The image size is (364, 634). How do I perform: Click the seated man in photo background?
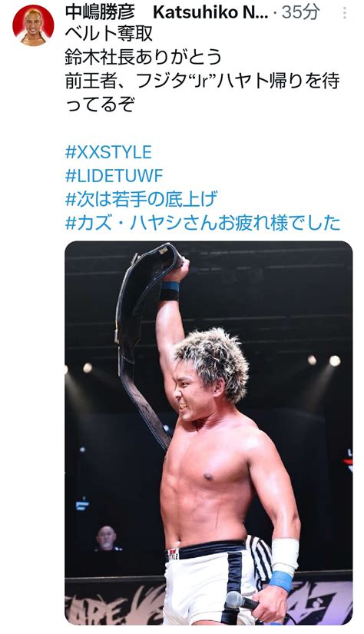pos(107,538)
